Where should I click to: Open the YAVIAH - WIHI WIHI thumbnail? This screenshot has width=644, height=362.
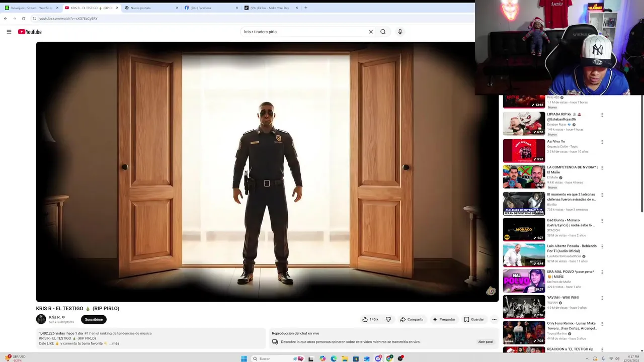(524, 307)
